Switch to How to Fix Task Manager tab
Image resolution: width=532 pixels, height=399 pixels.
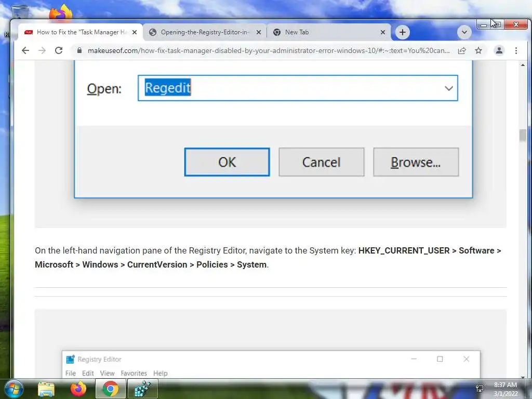click(80, 32)
